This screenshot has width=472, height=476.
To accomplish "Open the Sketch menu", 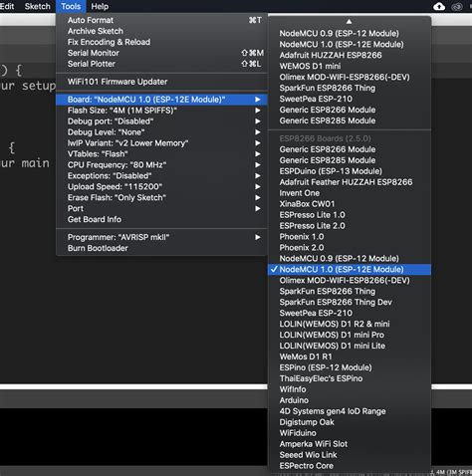I will click(37, 6).
